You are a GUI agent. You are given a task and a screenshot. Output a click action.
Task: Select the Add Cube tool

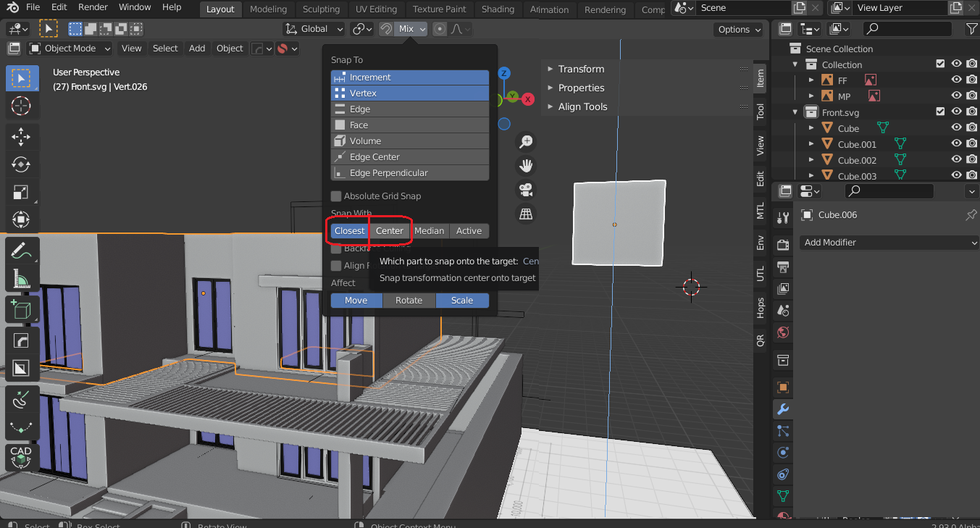[x=21, y=310]
